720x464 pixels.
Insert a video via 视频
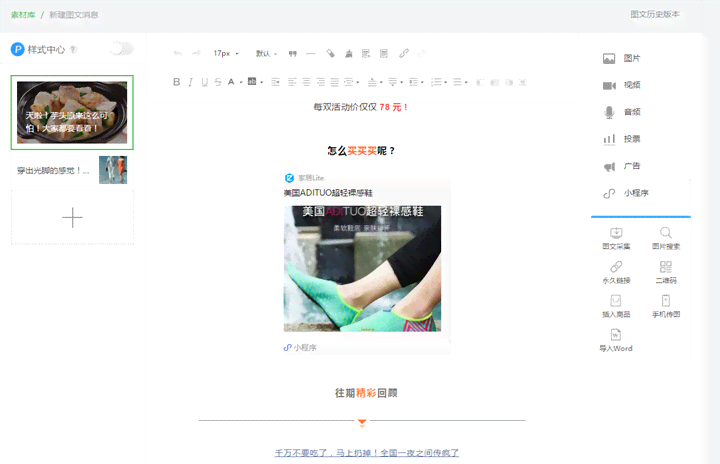[x=622, y=85]
